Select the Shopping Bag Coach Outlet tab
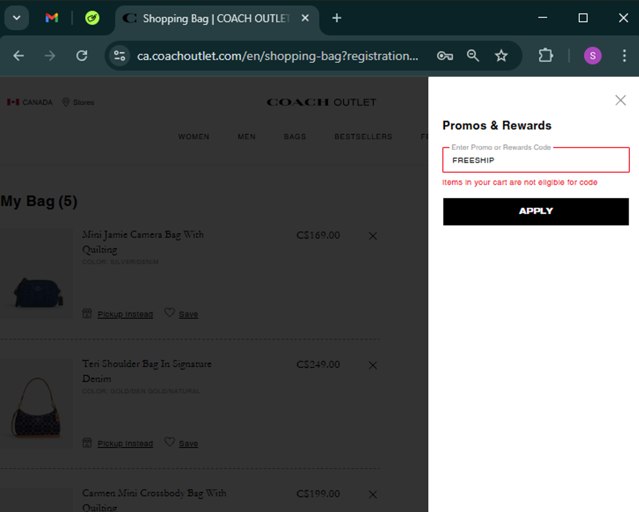639x512 pixels. tap(213, 18)
